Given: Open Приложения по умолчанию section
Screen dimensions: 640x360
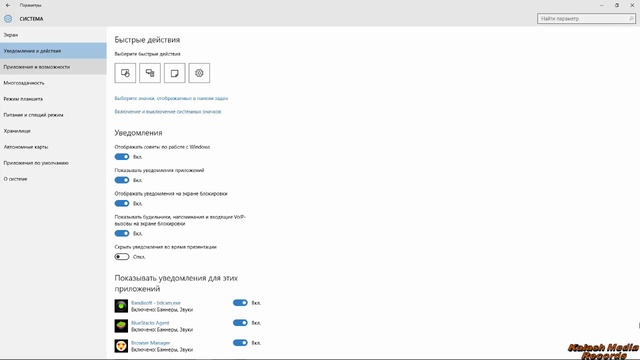Looking at the screenshot, I should coord(53,163).
